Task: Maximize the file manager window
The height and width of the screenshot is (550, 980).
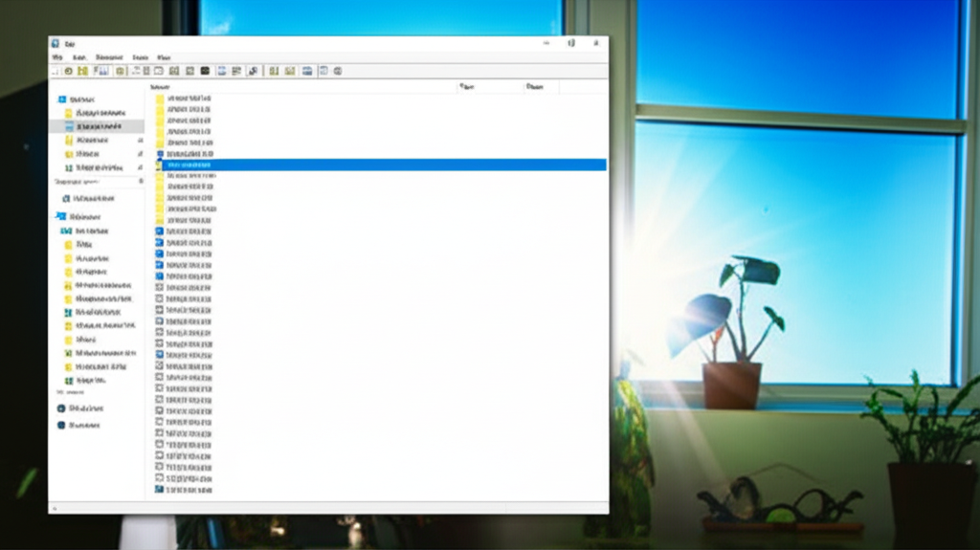Action: coord(571,43)
